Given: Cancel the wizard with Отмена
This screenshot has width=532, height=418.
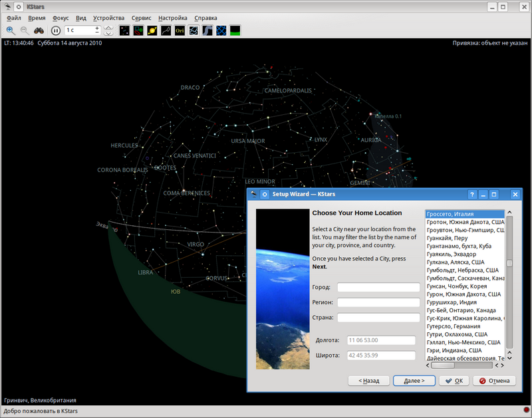Looking at the screenshot, I should pos(494,381).
